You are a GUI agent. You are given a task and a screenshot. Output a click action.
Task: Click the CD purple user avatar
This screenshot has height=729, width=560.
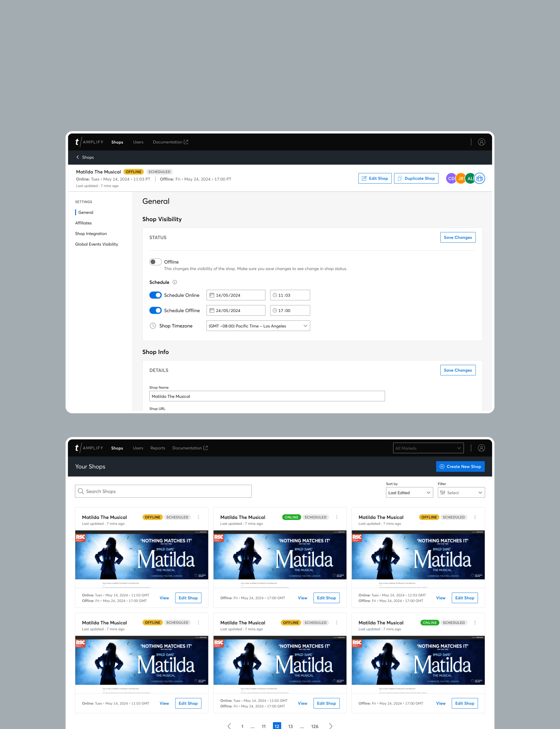[x=451, y=178]
